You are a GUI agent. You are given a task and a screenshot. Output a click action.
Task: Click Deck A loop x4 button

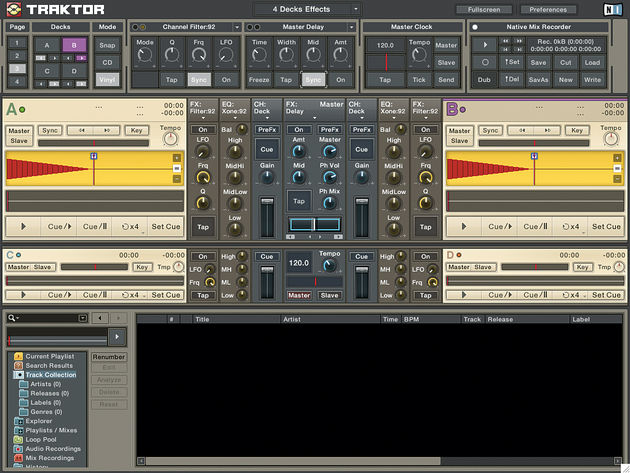coord(130,227)
